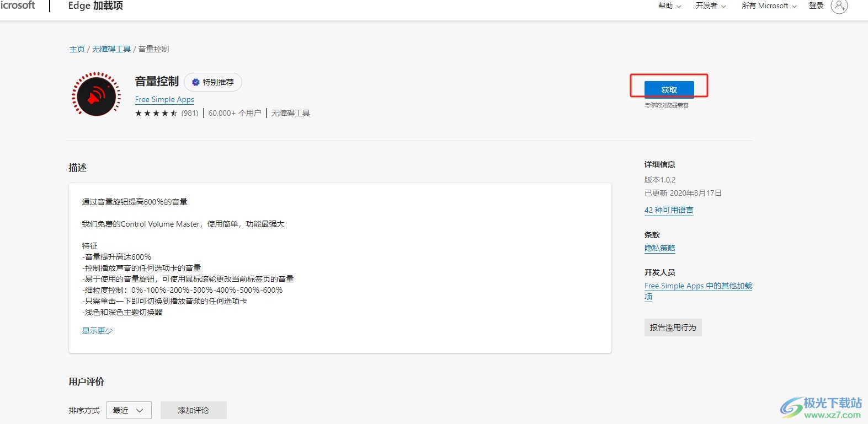Image resolution: width=868 pixels, height=424 pixels.
Task: Click the 用户评价 section heading
Action: click(87, 382)
